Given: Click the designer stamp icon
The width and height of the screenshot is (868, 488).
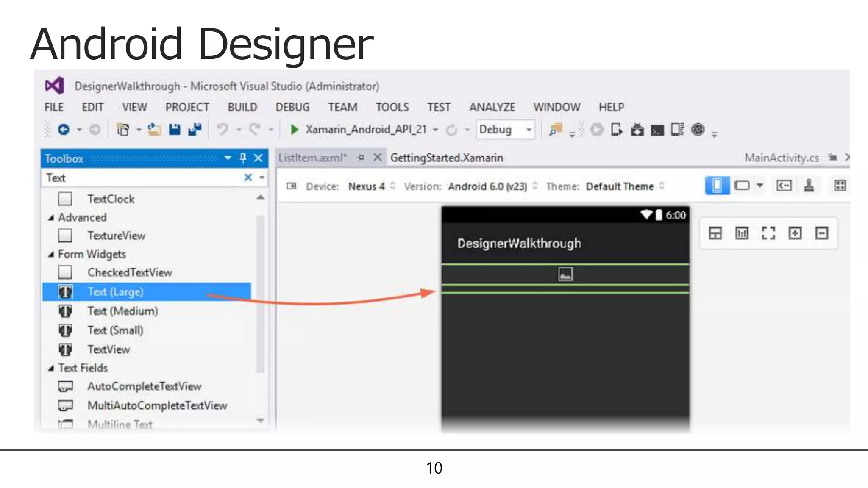Looking at the screenshot, I should [x=809, y=186].
